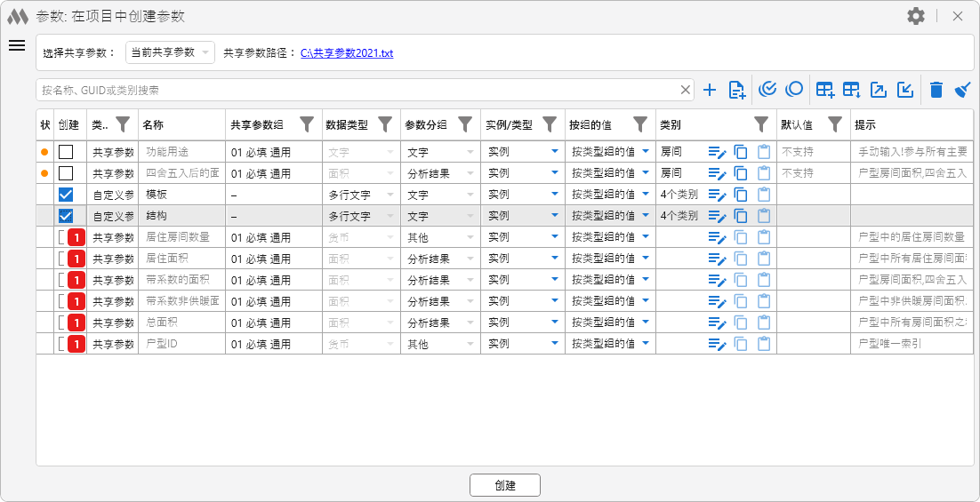Filter the 共享参数組 column

(x=307, y=124)
